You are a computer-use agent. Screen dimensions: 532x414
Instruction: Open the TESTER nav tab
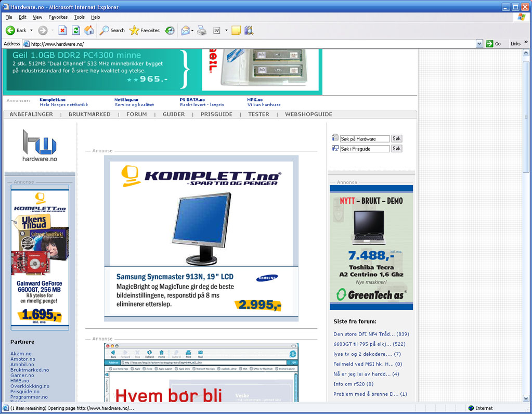(258, 114)
